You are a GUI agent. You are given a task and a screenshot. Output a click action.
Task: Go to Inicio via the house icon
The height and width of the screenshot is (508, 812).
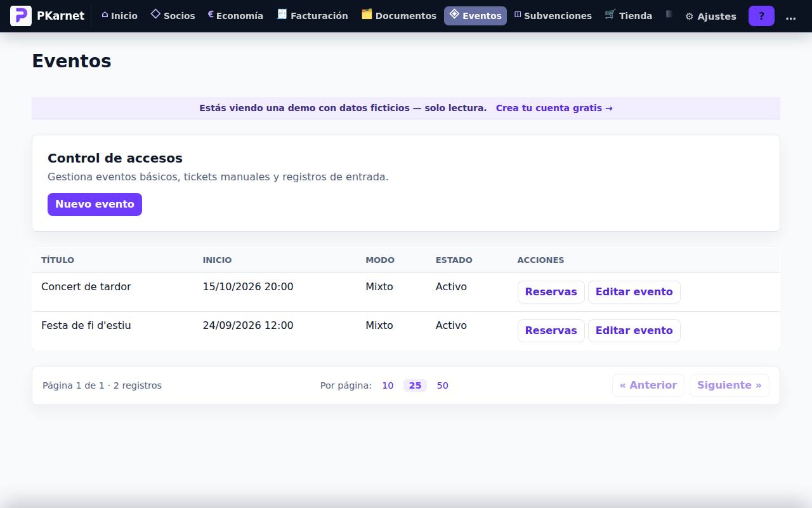[105, 15]
